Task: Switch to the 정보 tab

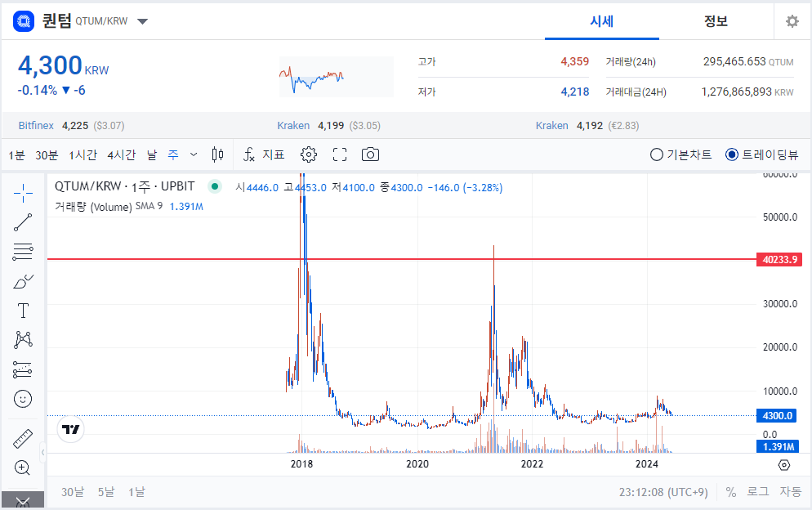Action: click(x=716, y=21)
